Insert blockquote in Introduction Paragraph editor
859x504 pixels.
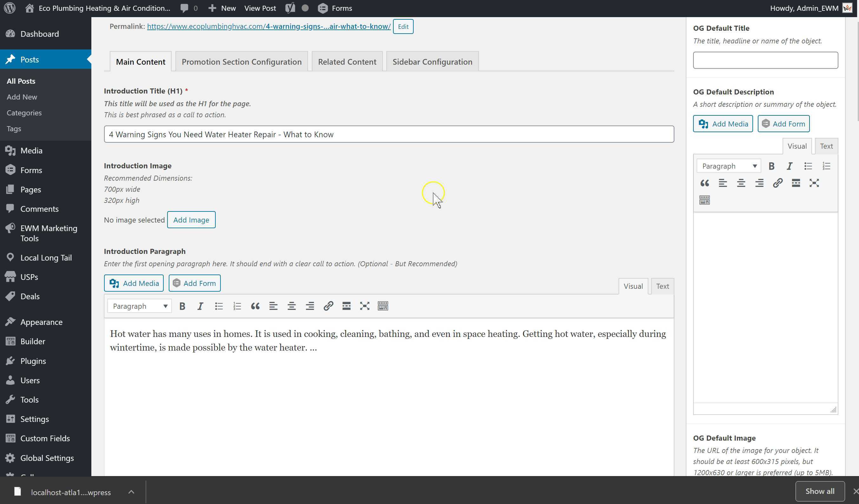coord(255,306)
